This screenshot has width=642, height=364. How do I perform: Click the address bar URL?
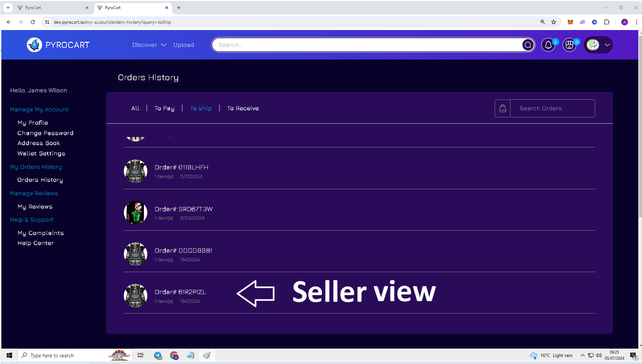click(x=112, y=22)
